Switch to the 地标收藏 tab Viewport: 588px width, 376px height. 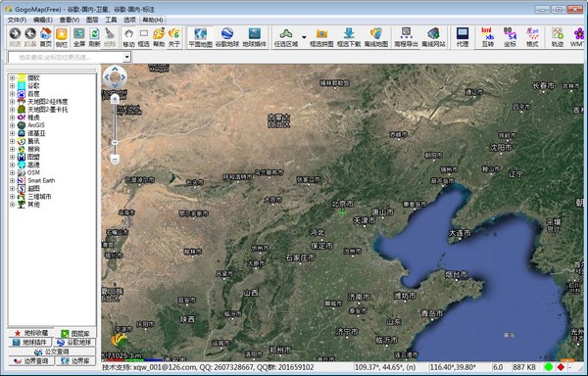[x=31, y=333]
